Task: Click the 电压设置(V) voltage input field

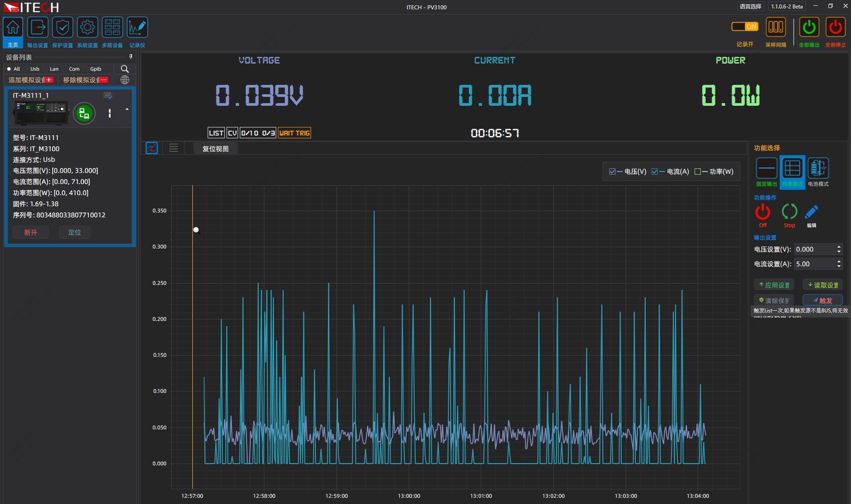Action: (x=818, y=249)
